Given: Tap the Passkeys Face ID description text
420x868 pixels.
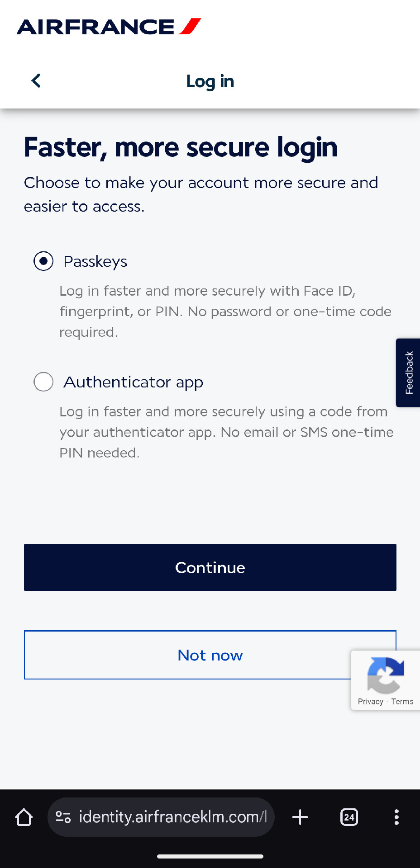Looking at the screenshot, I should pyautogui.click(x=225, y=311).
